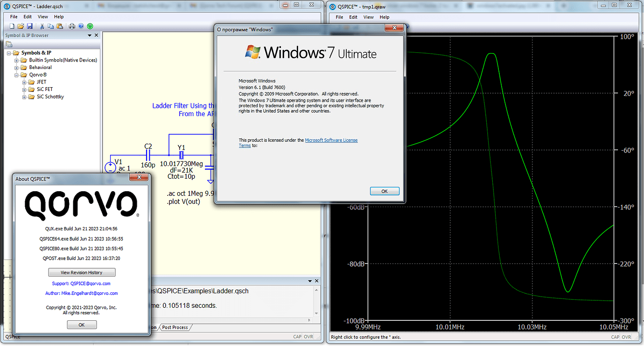644x346 pixels.
Task: Open Symbol & IP Browser panel dropdown arrow
Action: pyautogui.click(x=90, y=35)
